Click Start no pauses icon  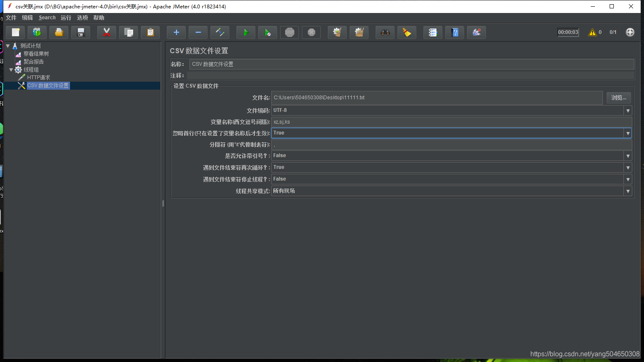tap(268, 32)
